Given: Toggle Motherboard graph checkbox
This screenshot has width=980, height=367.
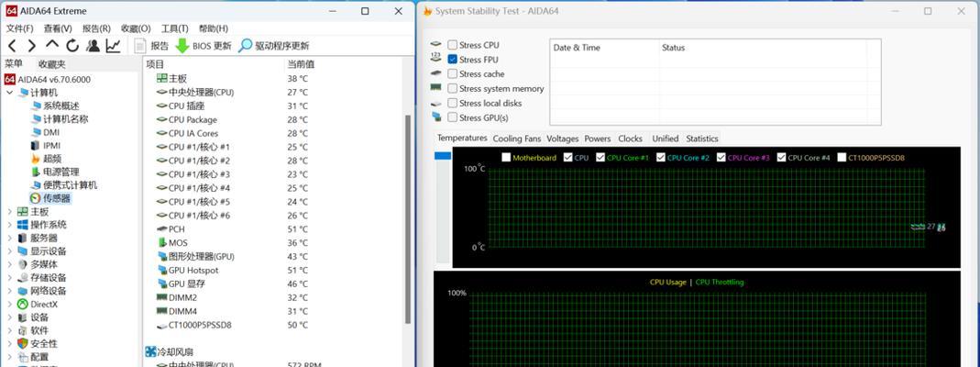Looking at the screenshot, I should [506, 158].
